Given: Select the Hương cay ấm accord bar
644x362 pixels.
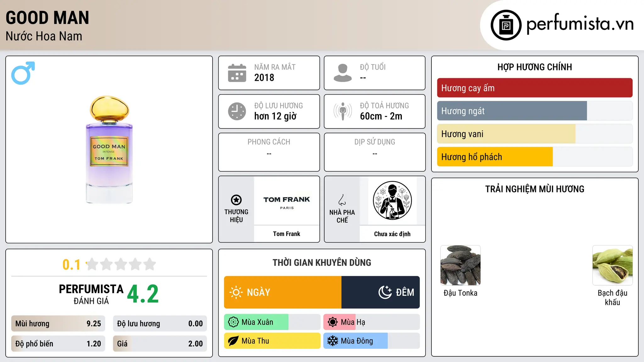Looking at the screenshot, I should click(x=535, y=88).
